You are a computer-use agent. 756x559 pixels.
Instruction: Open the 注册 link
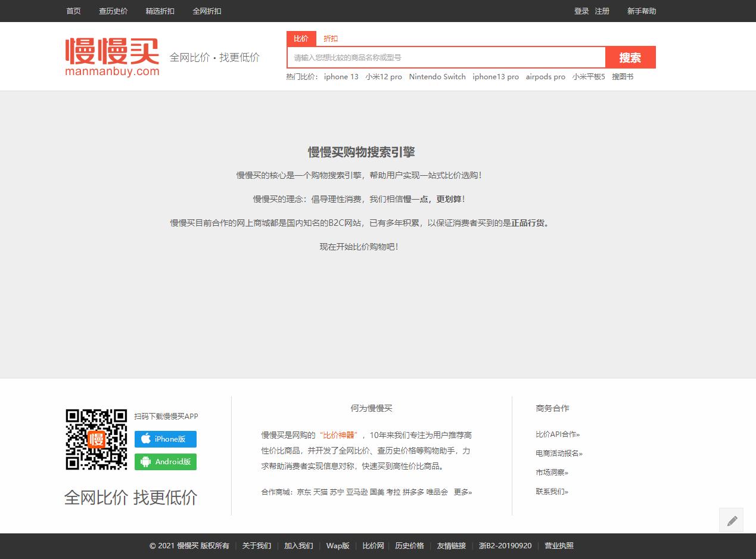(602, 11)
